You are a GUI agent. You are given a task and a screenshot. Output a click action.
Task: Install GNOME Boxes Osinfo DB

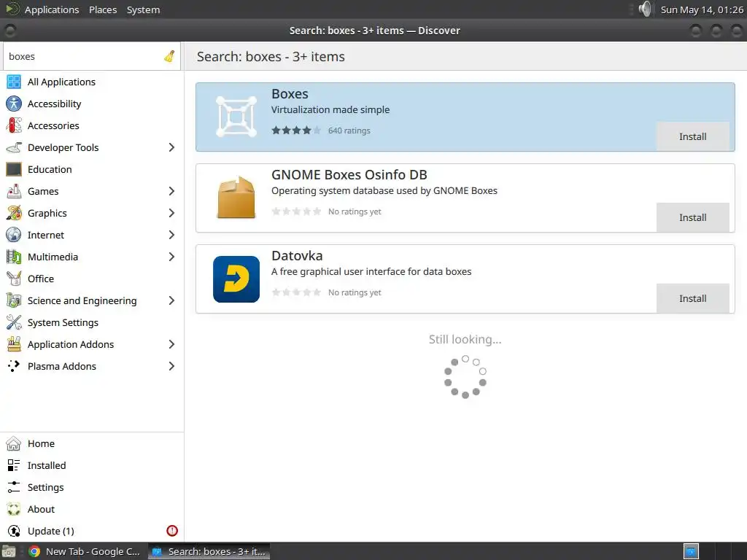(693, 217)
